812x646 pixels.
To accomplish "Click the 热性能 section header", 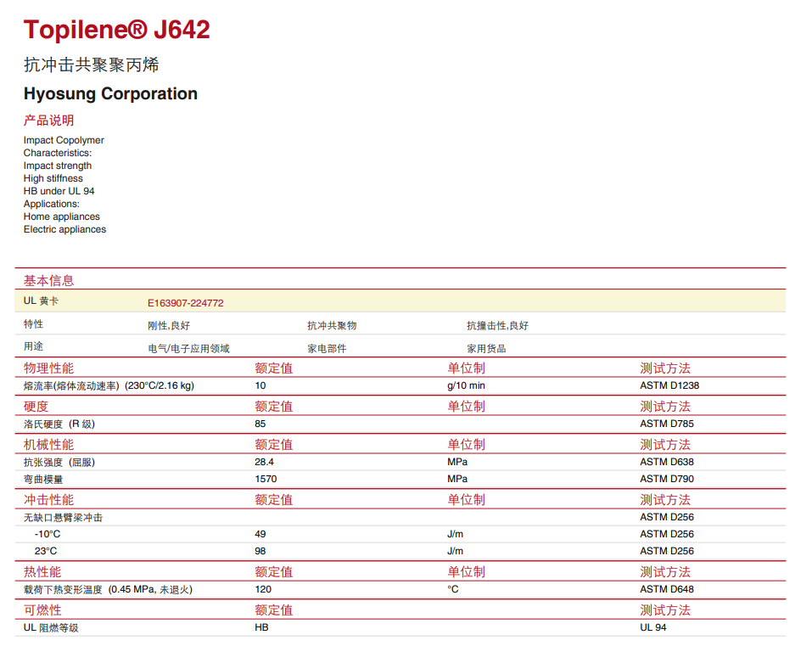I will (x=42, y=572).
